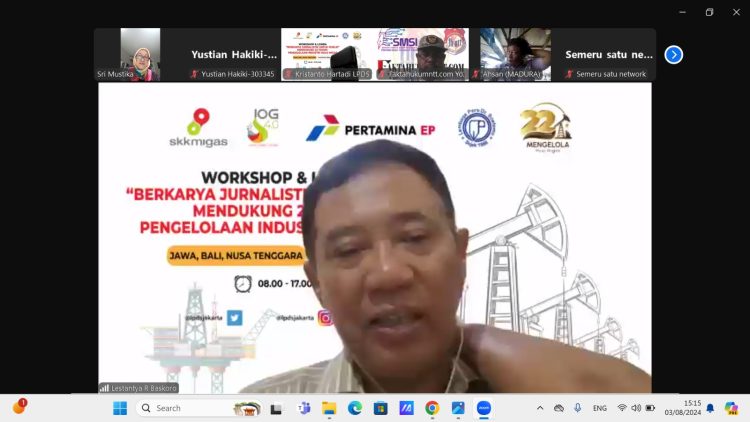Click the signal strength icon beside Lestantya

click(x=104, y=388)
